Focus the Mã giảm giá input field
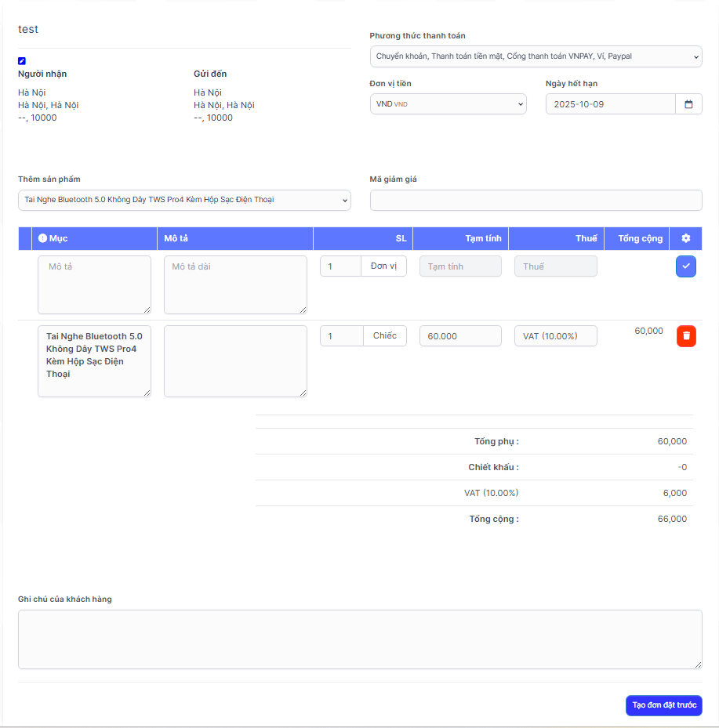Screen dimensions: 719x728 [x=536, y=200]
